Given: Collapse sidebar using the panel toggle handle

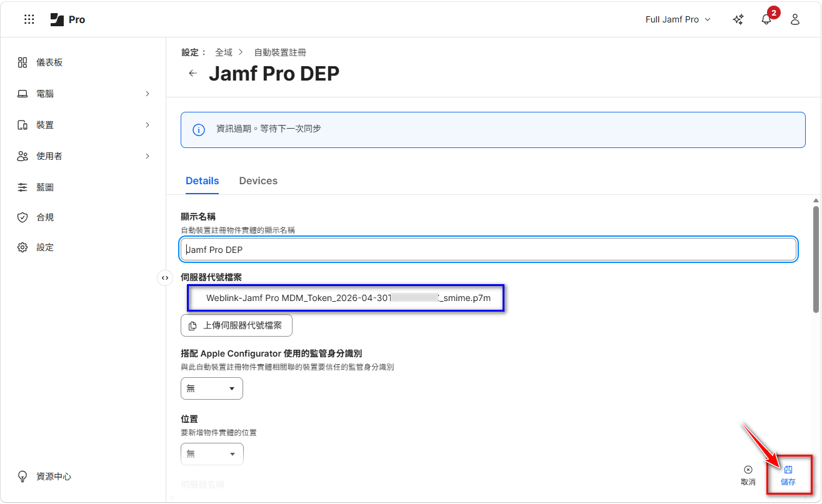Looking at the screenshot, I should coord(165,277).
